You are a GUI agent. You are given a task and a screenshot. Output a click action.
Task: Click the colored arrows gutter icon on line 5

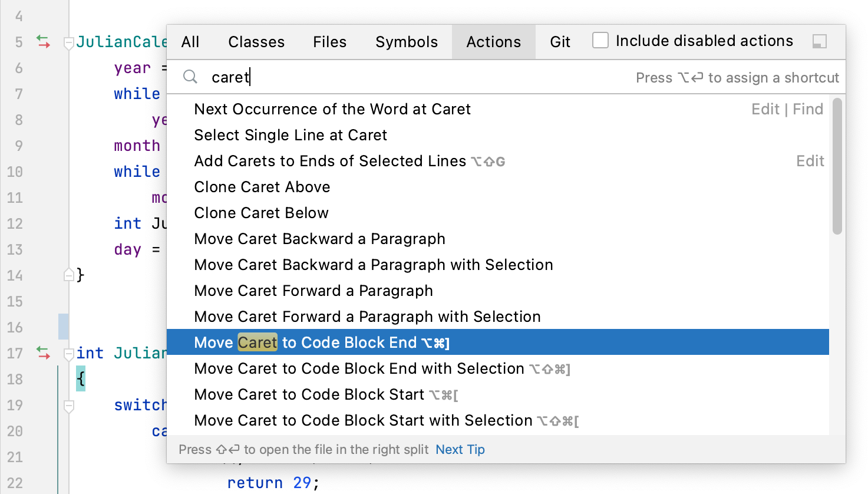click(43, 41)
